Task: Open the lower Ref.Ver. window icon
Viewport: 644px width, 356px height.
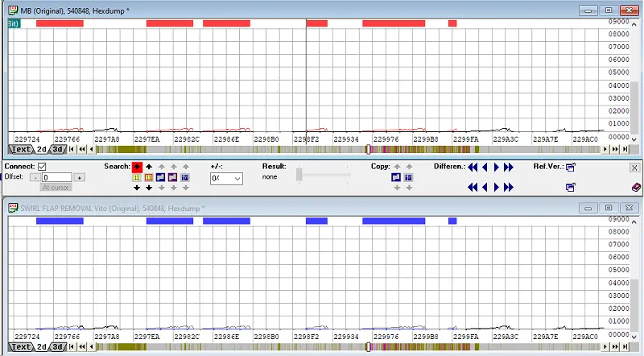Action: (x=571, y=188)
